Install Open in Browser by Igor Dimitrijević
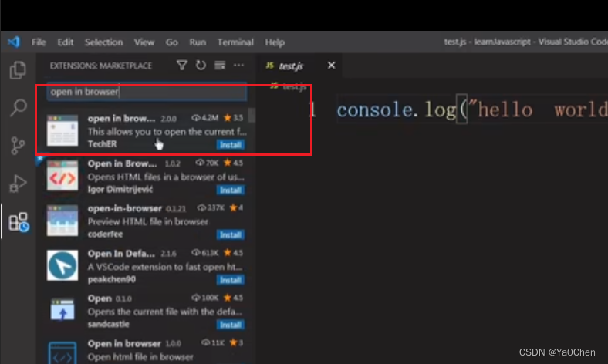Viewport: 608px width, 364px height. click(231, 190)
